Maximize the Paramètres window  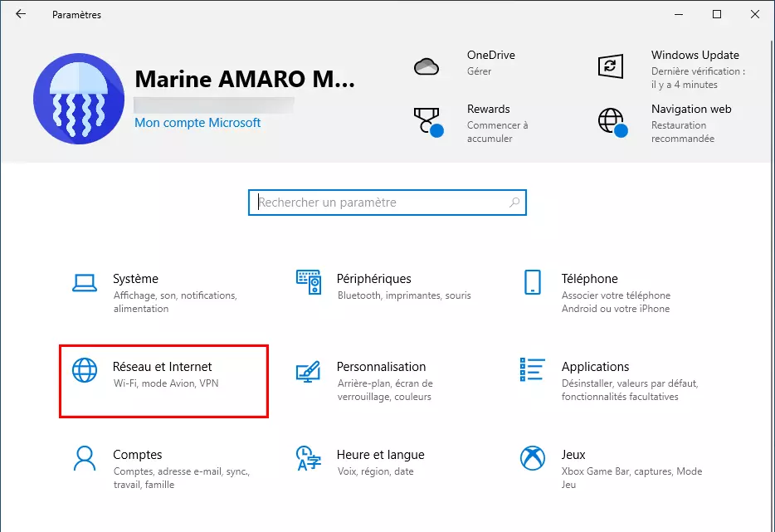click(717, 14)
